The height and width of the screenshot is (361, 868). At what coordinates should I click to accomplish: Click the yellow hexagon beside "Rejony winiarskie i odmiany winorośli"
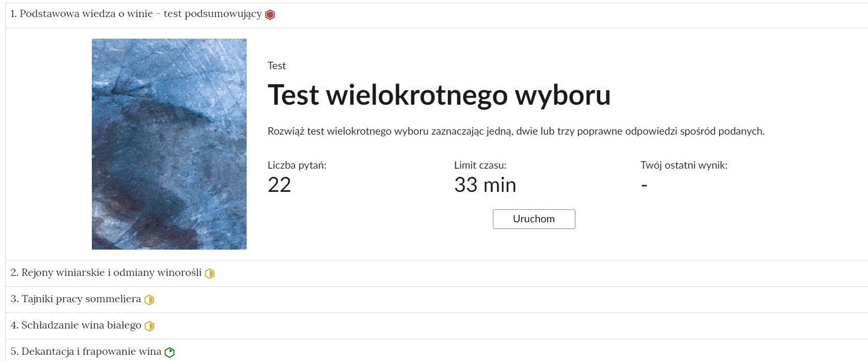[209, 273]
